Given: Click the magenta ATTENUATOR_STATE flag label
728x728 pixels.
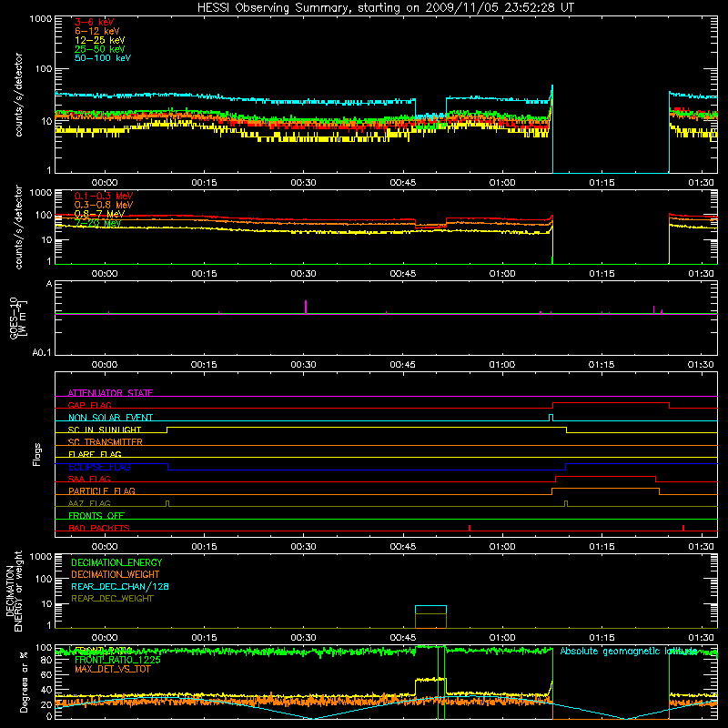Looking at the screenshot, I should (110, 393).
